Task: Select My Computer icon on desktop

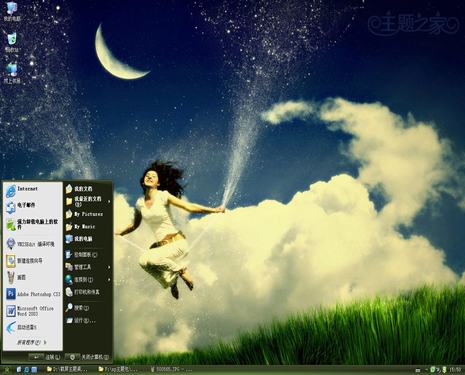Action: [12, 11]
